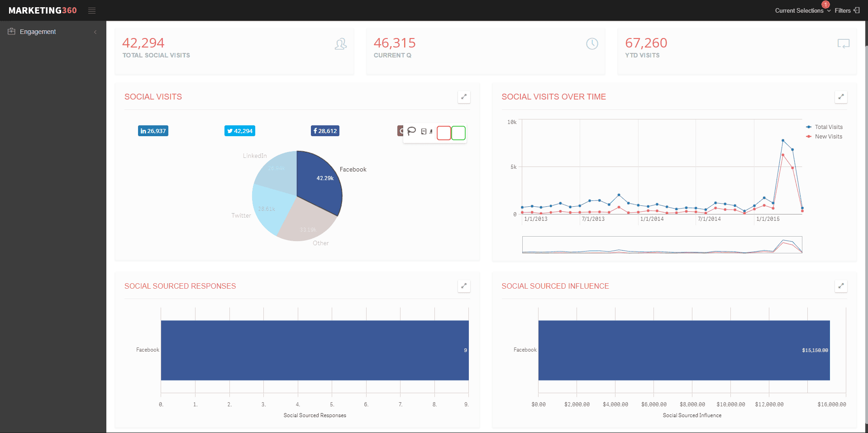
Task: Click the hamburger menu next to Marketing360 logo
Action: [92, 10]
